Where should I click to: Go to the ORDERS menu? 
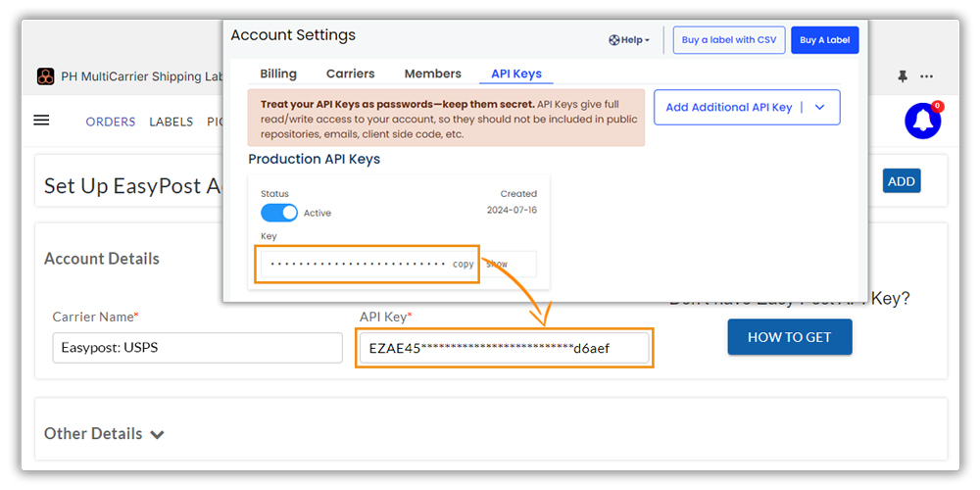pyautogui.click(x=111, y=122)
